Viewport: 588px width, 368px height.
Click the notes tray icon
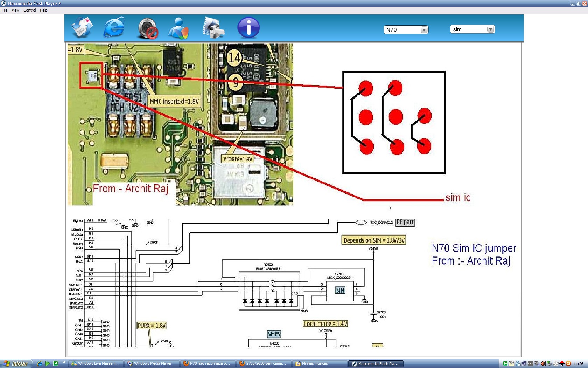pyautogui.click(x=512, y=363)
